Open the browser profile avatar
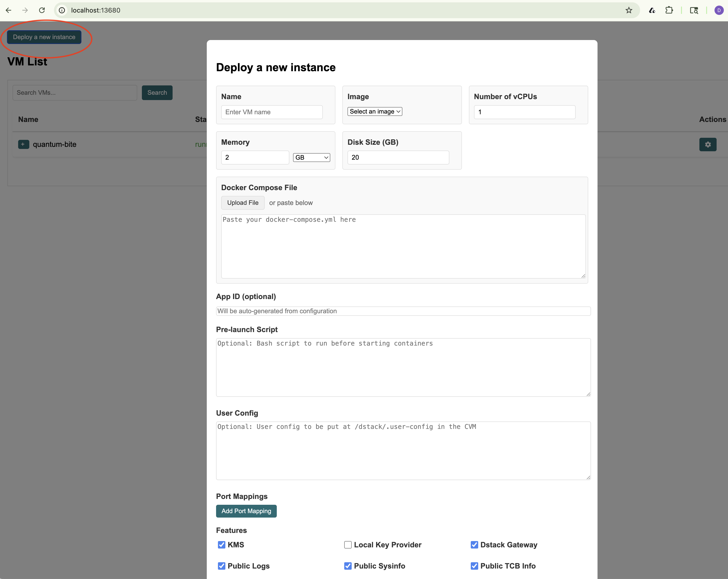 (x=719, y=10)
